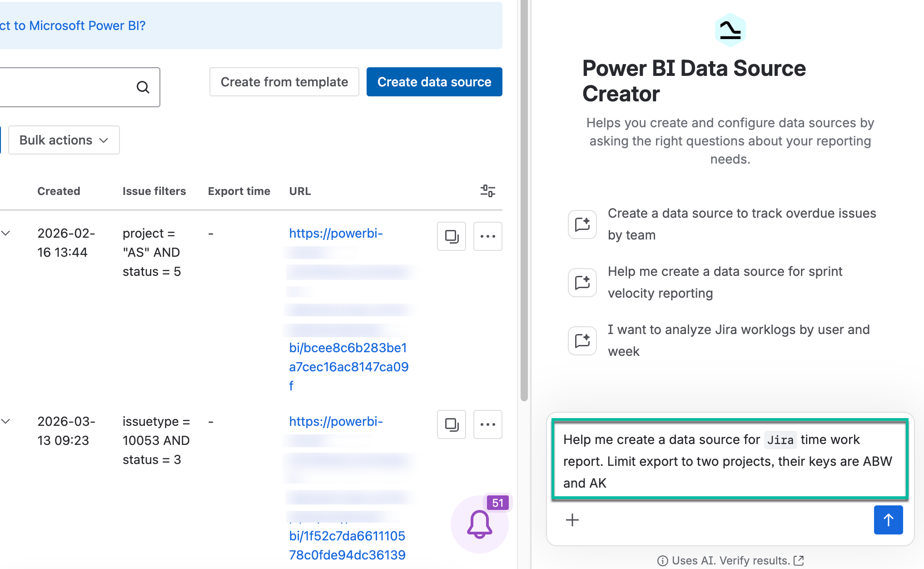
Task: Click the Issue filters column header
Action: pos(154,191)
